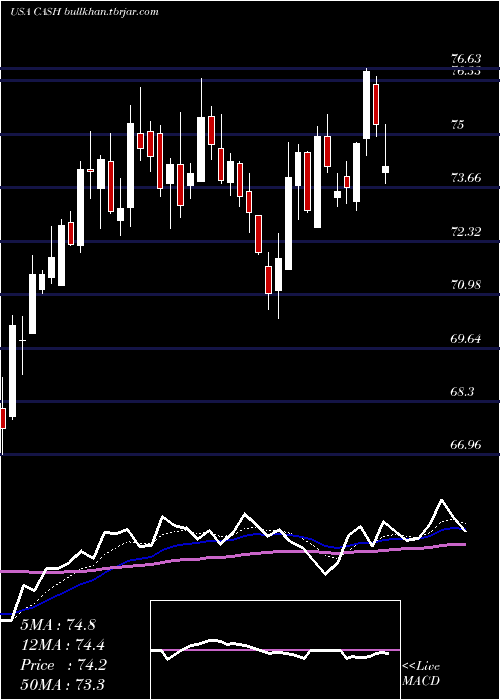Click the '12MA : 74.4' readout
The height and width of the screenshot is (700, 500).
pyautogui.click(x=63, y=645)
